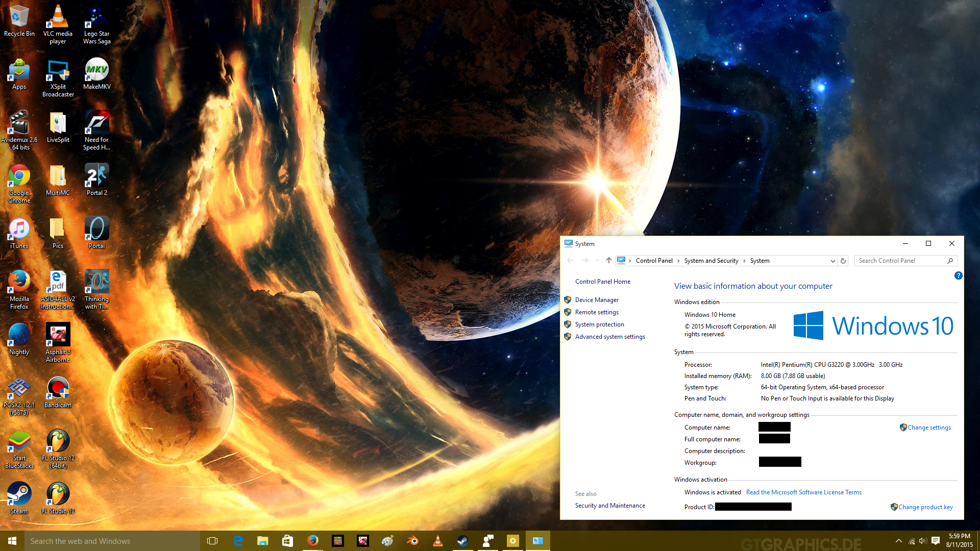Select the FL Studio 12 (64bit) icon
This screenshot has width=980, height=551.
tap(58, 449)
